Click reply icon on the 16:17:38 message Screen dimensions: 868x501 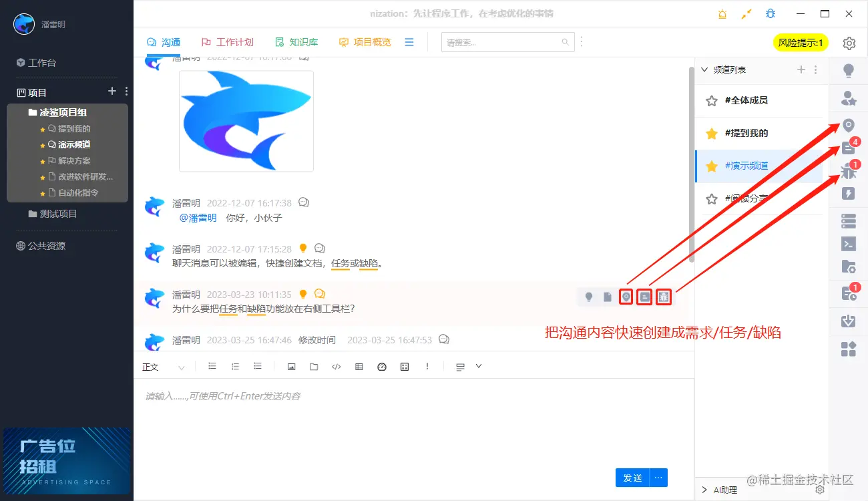click(304, 202)
